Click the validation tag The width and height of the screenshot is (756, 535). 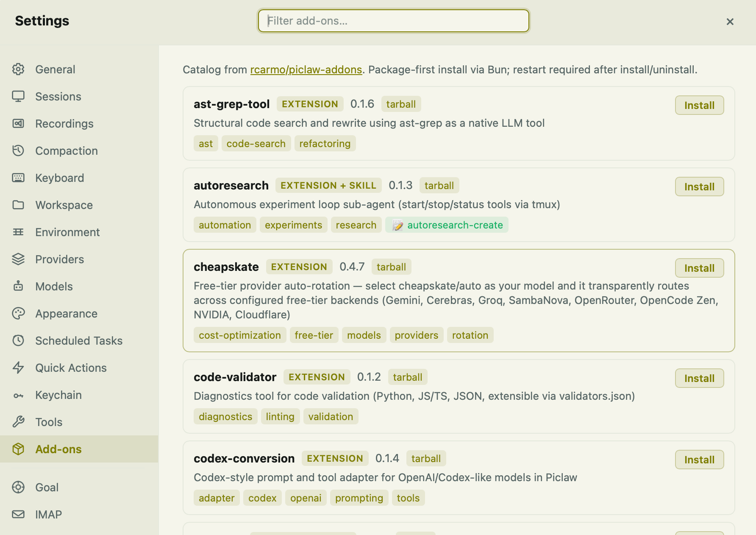pos(331,416)
